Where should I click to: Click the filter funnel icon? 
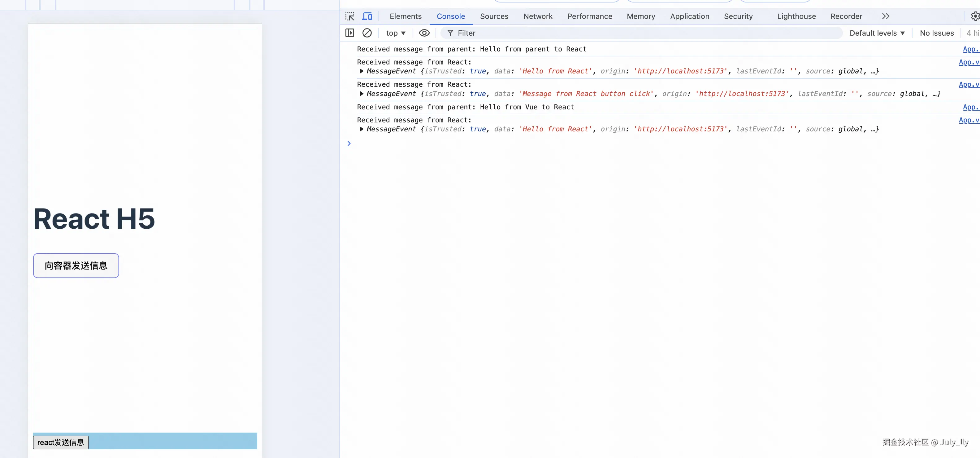pyautogui.click(x=450, y=33)
